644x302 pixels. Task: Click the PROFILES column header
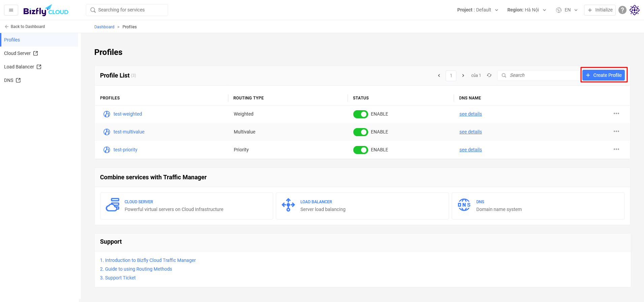click(x=110, y=98)
